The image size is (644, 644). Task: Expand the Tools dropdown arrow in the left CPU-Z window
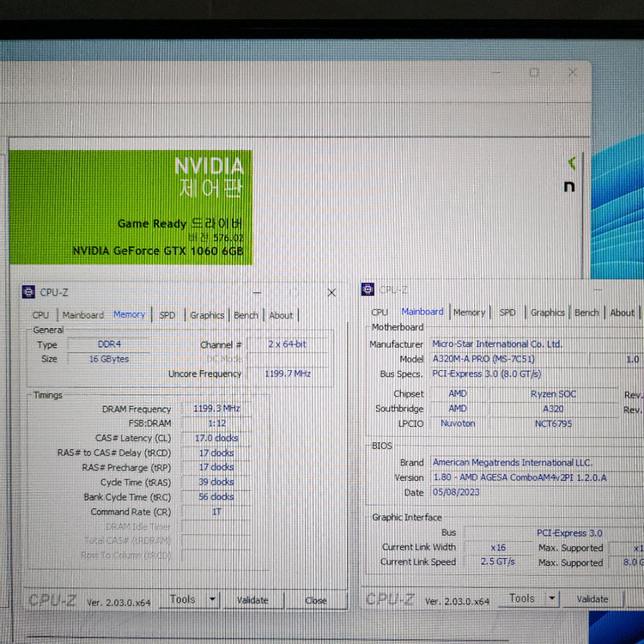pyautogui.click(x=212, y=599)
